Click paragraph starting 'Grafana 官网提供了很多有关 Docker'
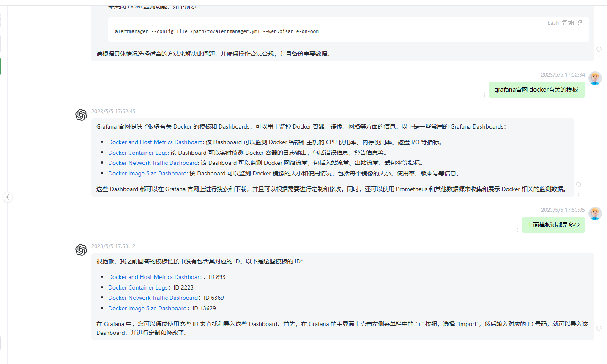Image resolution: width=607 pixels, height=364 pixels. [301, 126]
